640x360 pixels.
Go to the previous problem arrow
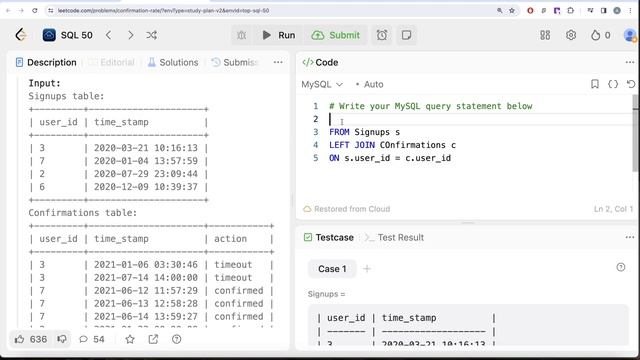click(109, 35)
